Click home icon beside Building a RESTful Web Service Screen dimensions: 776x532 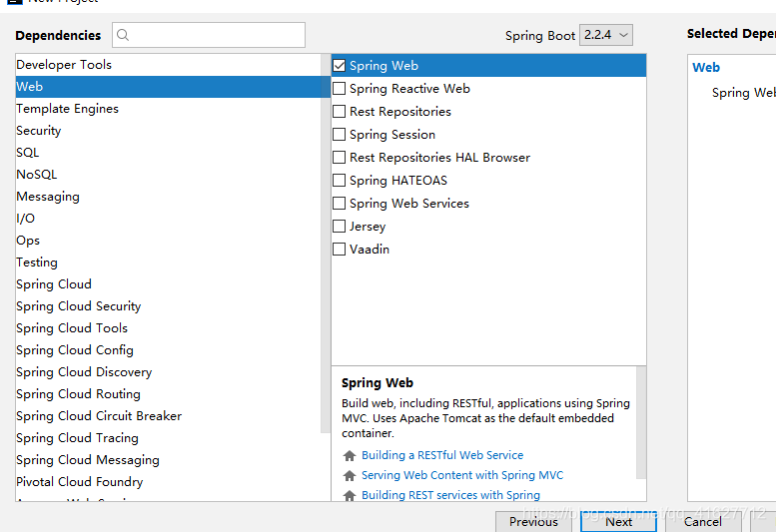pyautogui.click(x=350, y=455)
